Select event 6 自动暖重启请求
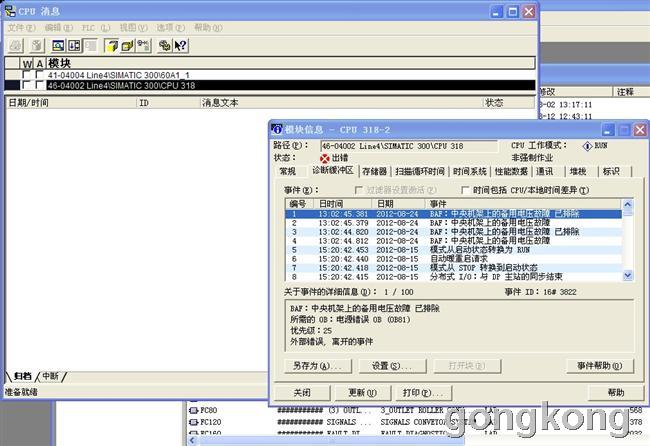650x446 pixels. pyautogui.click(x=454, y=259)
